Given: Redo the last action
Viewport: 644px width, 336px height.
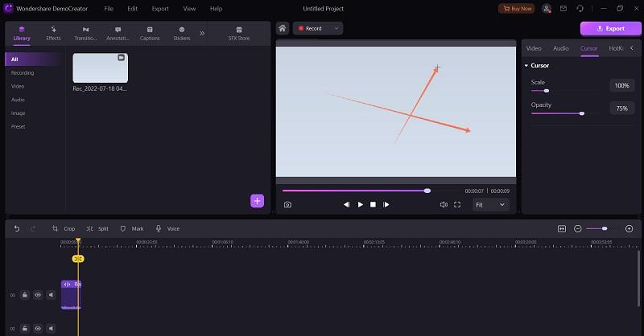Looking at the screenshot, I should point(33,228).
